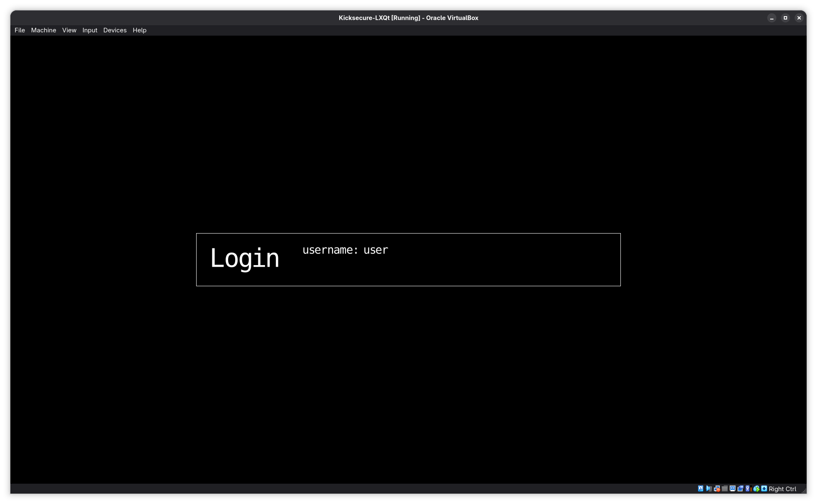
Task: Open the gray shared folders status icon
Action: pyautogui.click(x=725, y=489)
